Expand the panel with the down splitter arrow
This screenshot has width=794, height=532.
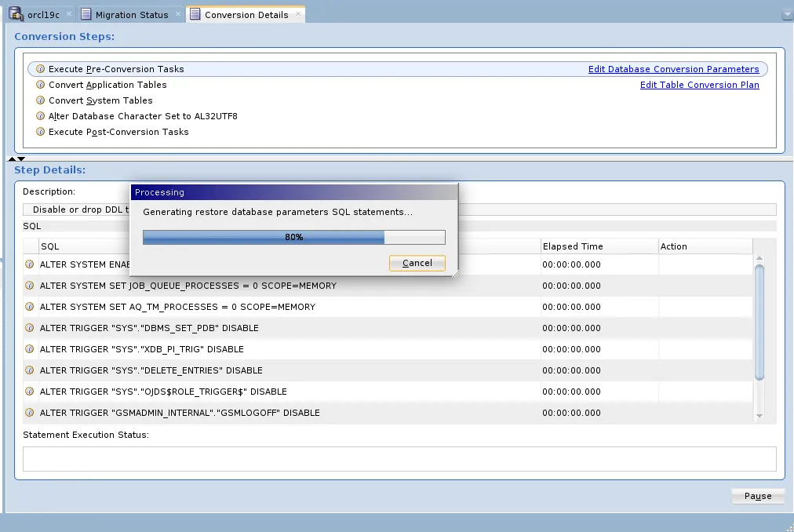[21, 159]
